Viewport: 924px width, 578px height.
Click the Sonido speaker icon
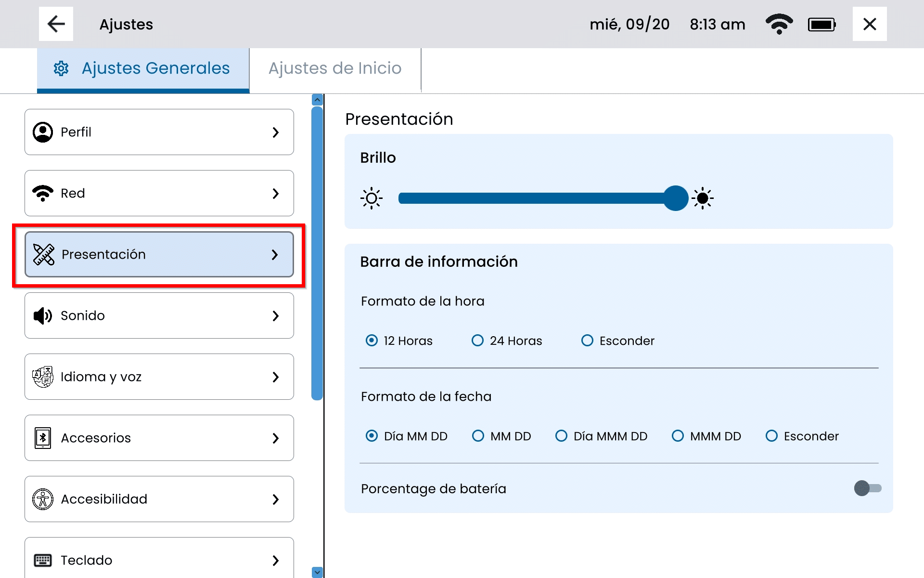43,315
